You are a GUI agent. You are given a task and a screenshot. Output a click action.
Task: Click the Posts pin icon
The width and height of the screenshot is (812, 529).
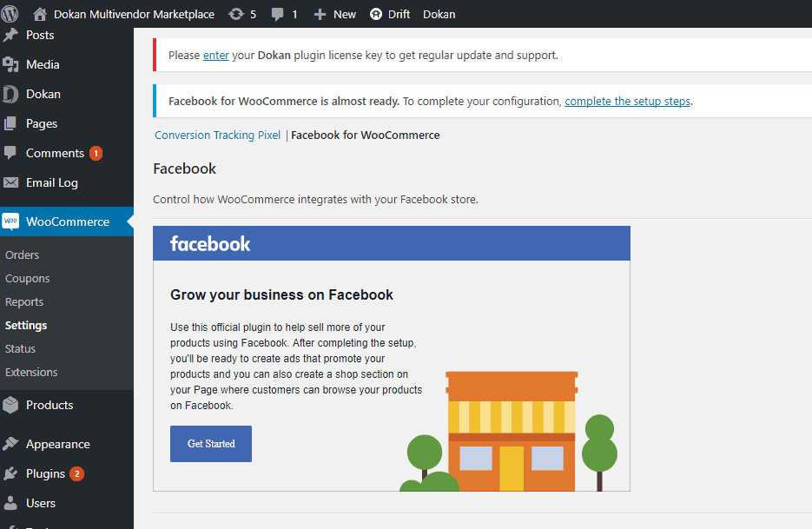pos(10,36)
